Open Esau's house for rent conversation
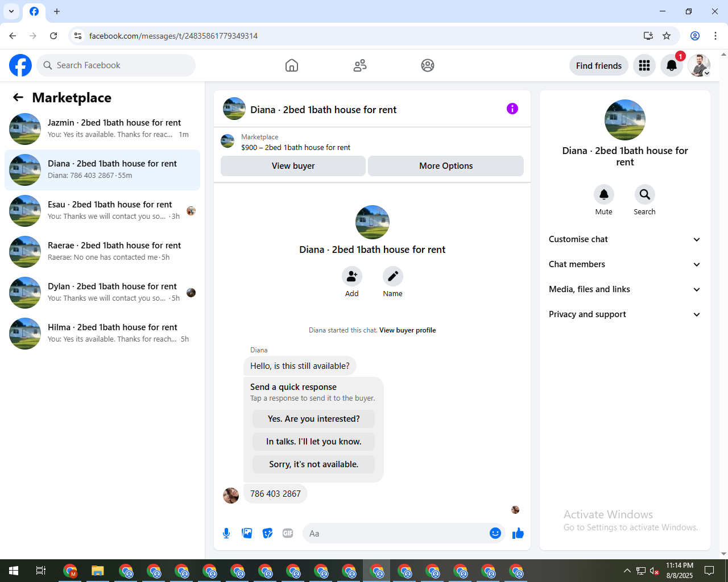The height and width of the screenshot is (582, 728). coord(102,211)
